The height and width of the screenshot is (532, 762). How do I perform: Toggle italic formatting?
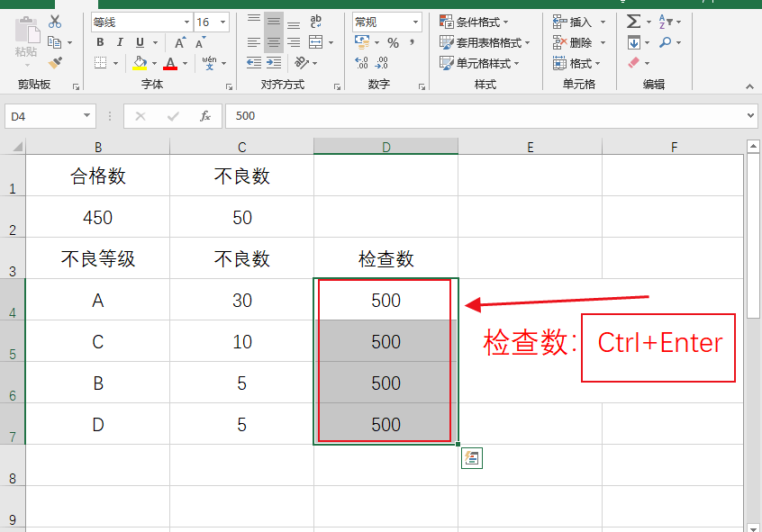tap(120, 41)
